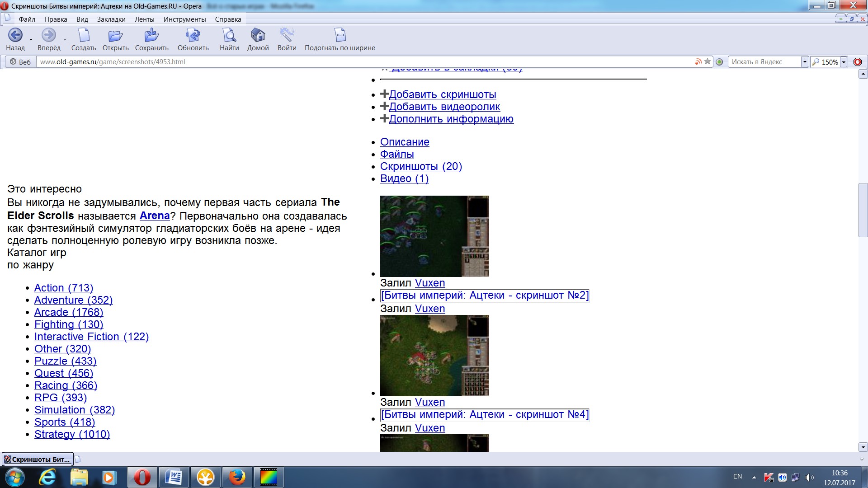Open the Найти (Find) tool
868x488 pixels.
[x=229, y=35]
